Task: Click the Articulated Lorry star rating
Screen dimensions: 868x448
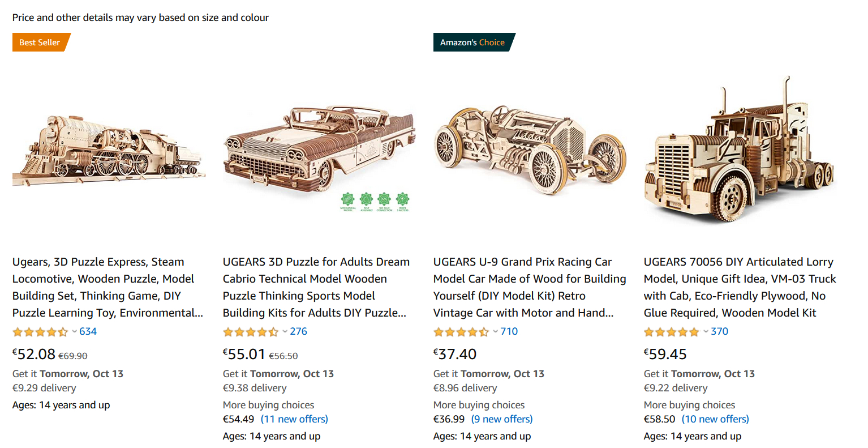Action: (672, 332)
